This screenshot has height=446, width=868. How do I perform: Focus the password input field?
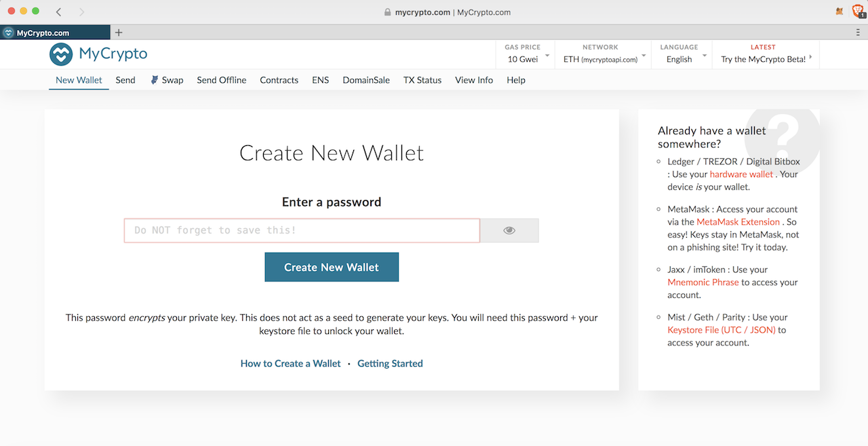(x=302, y=231)
